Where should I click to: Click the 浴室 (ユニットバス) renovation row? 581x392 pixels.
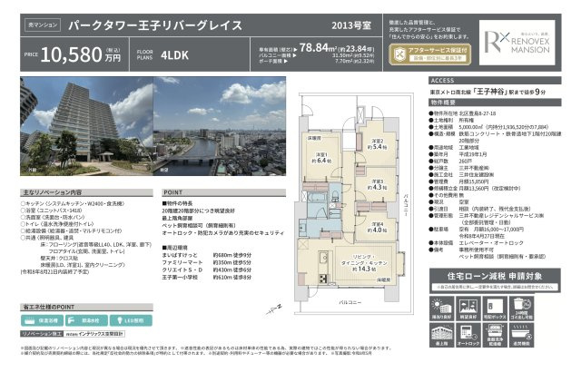[51, 211]
